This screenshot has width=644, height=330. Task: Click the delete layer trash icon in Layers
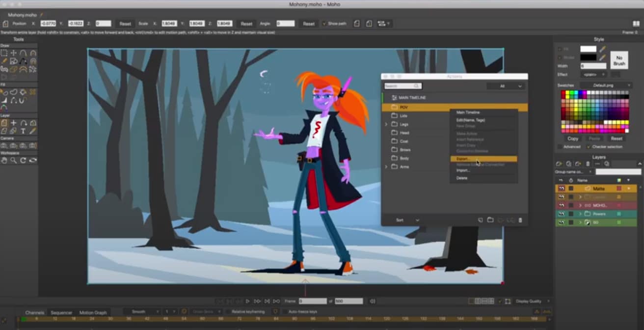coord(588,164)
